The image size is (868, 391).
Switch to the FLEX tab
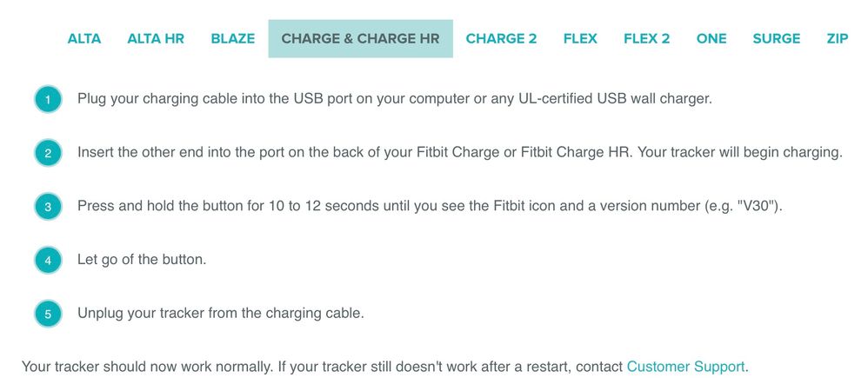tap(580, 39)
